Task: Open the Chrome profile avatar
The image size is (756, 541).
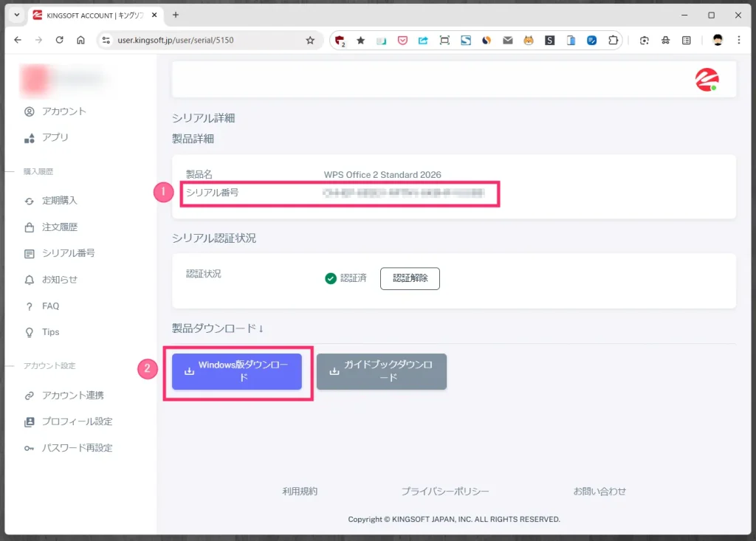Action: [718, 41]
